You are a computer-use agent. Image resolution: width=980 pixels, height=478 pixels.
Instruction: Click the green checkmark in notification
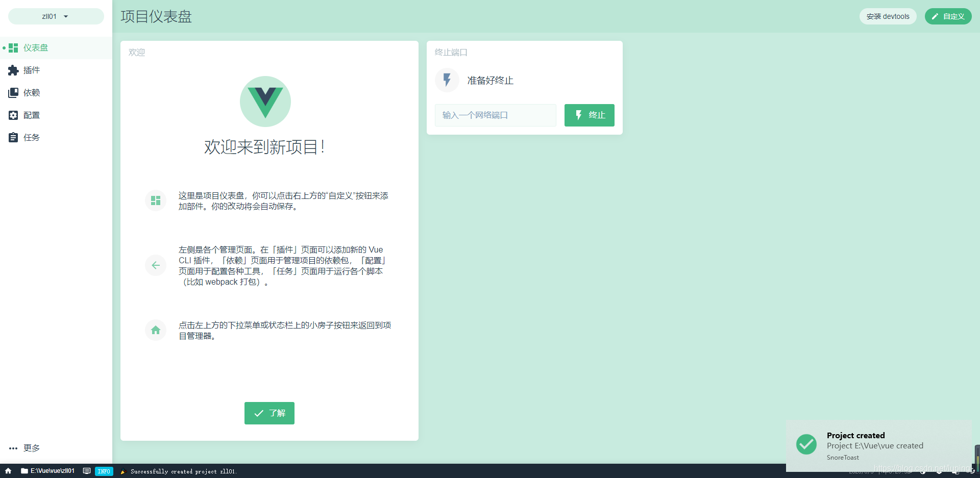click(806, 444)
